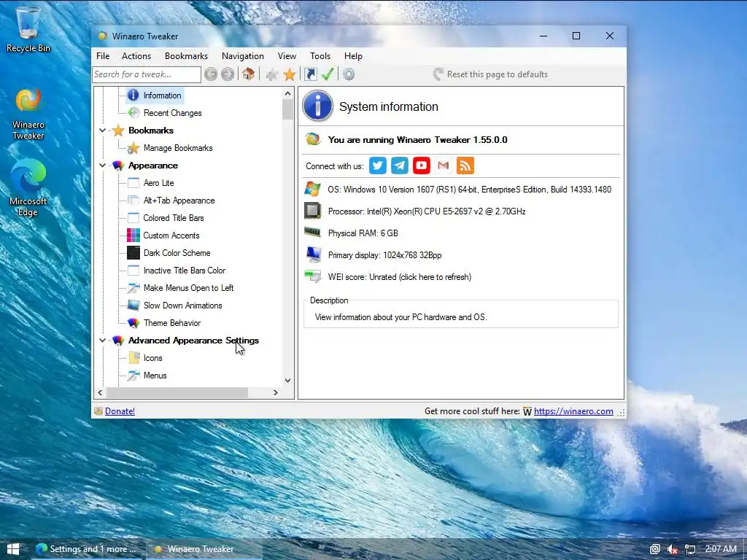This screenshot has width=747, height=560.
Task: Click the processor chip icon
Action: [312, 211]
